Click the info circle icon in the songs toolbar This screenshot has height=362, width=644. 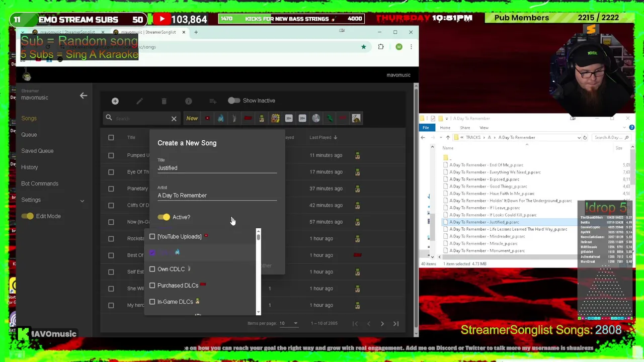tap(188, 101)
